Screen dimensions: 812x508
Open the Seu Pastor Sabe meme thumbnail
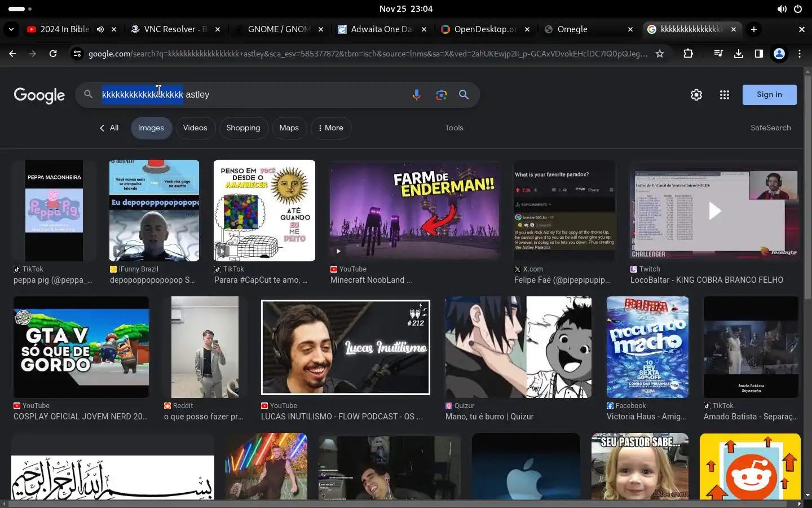(640, 467)
